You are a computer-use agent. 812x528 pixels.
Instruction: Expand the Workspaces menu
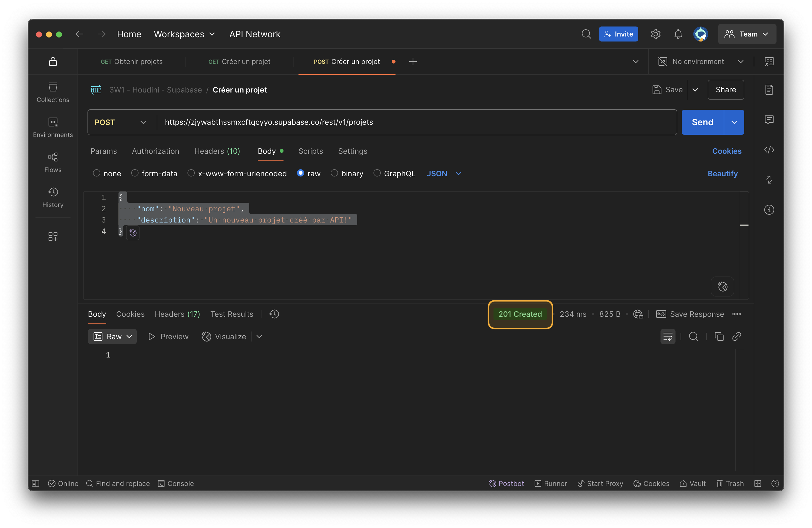184,34
